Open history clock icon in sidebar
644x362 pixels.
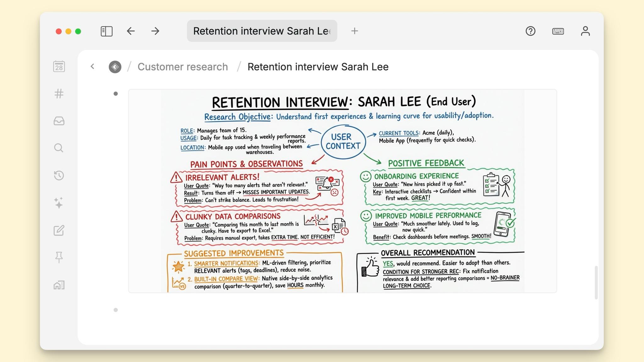59,175
